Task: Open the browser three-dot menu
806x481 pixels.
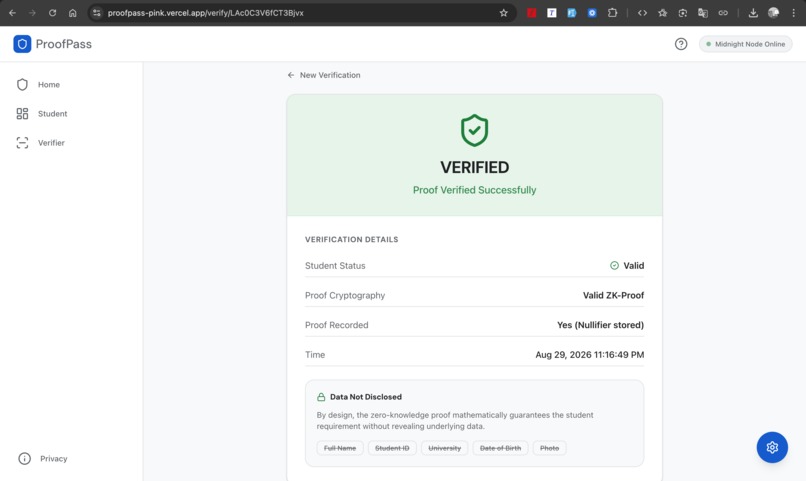Action: tap(794, 13)
